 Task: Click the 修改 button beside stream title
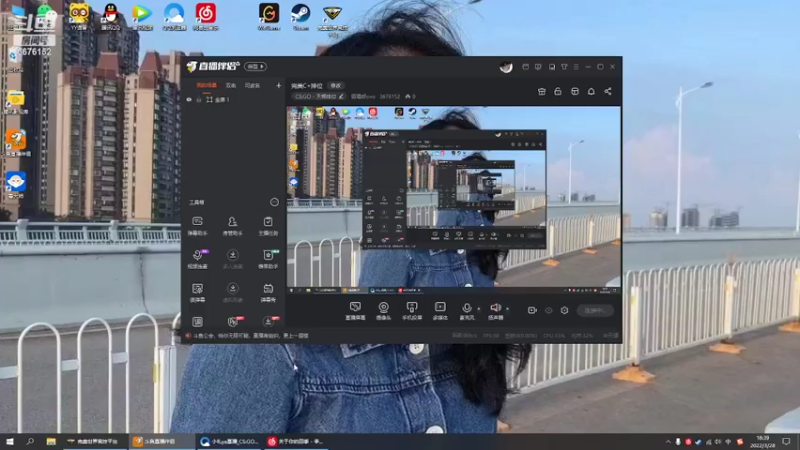click(336, 86)
